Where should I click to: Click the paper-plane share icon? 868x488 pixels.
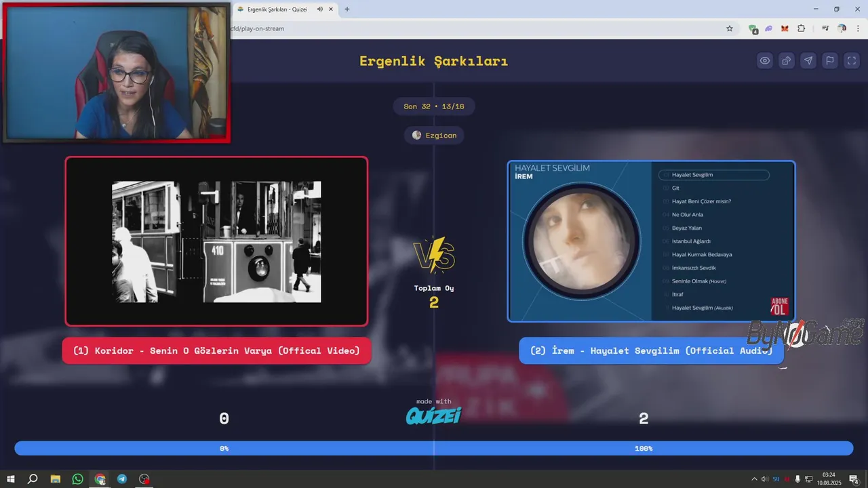tap(808, 61)
